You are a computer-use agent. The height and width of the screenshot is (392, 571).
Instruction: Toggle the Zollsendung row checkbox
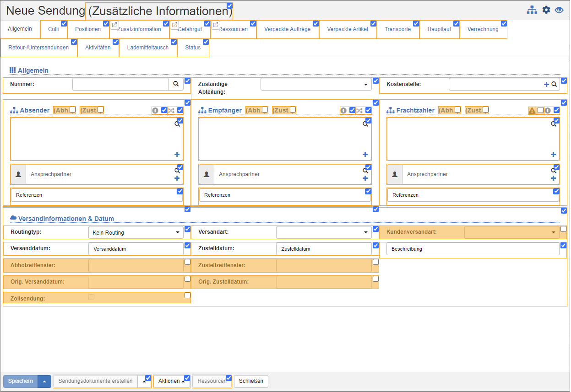point(187,295)
